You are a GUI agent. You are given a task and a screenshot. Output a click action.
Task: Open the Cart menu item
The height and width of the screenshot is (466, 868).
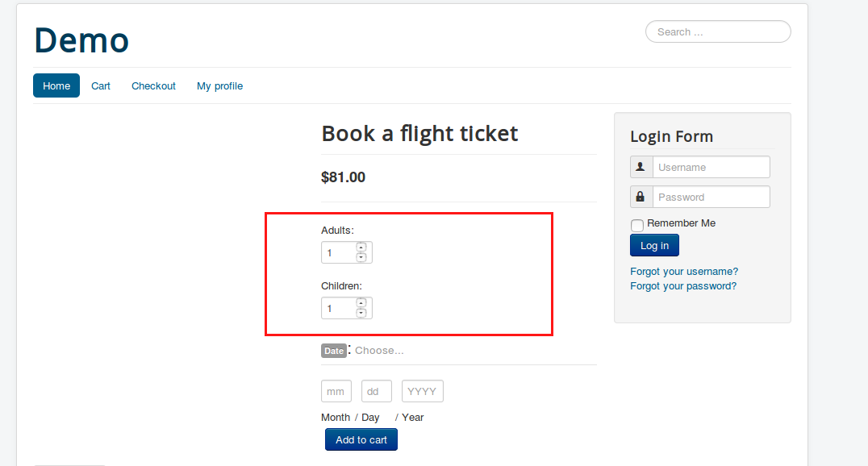pos(101,85)
